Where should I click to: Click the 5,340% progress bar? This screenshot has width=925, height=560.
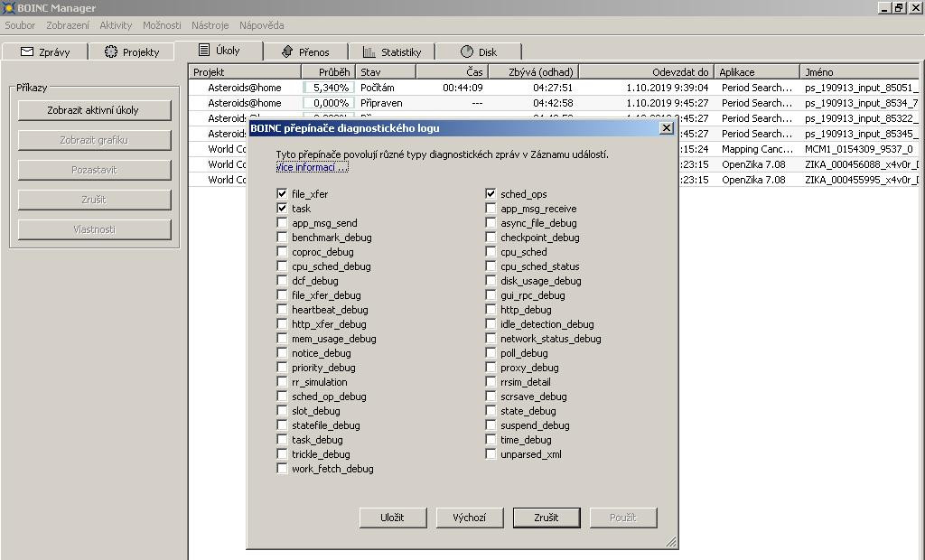(x=329, y=88)
